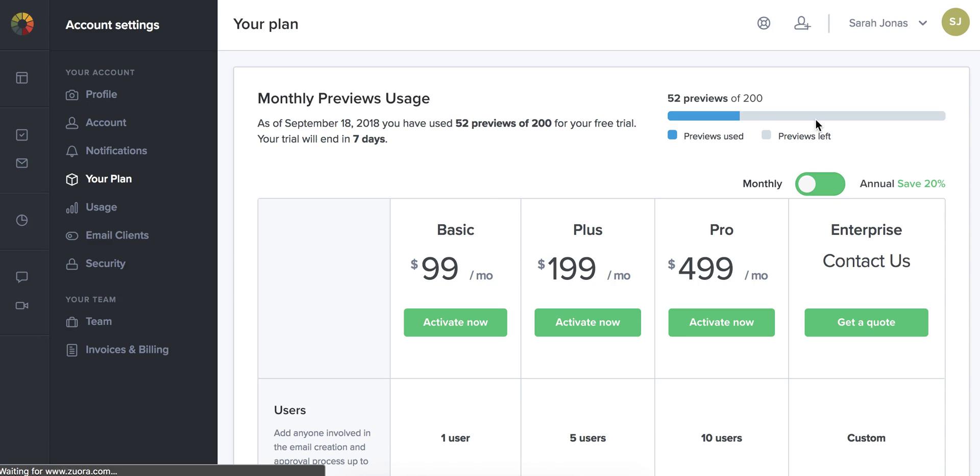Expand the Sarah Jonas user dropdown
This screenshot has height=476, width=980.
click(888, 23)
